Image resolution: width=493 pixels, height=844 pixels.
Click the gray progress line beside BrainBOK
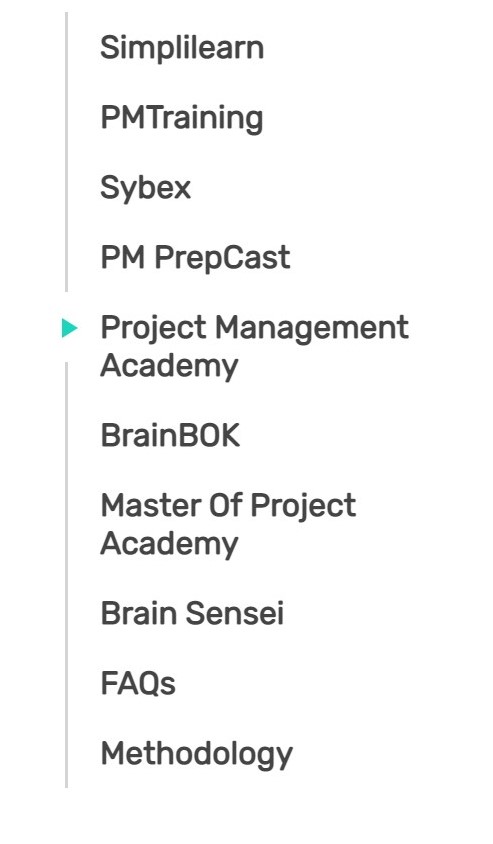coord(66,435)
